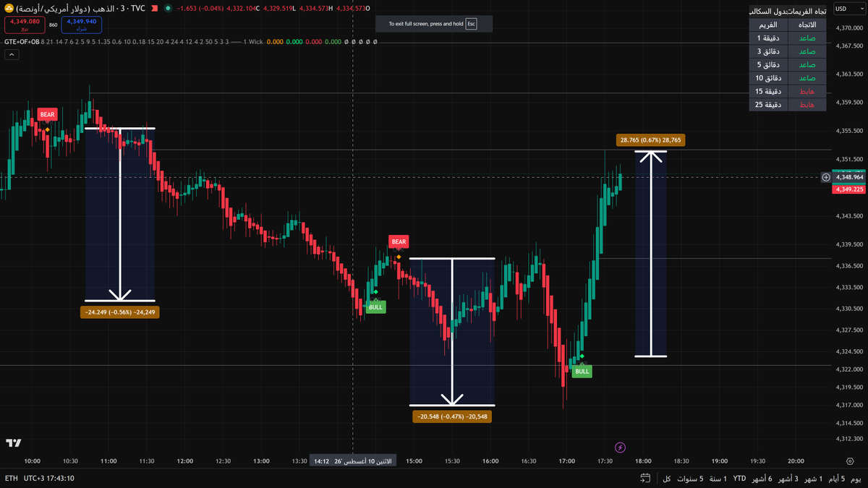Click the TradingView logo on the chart

click(14, 442)
